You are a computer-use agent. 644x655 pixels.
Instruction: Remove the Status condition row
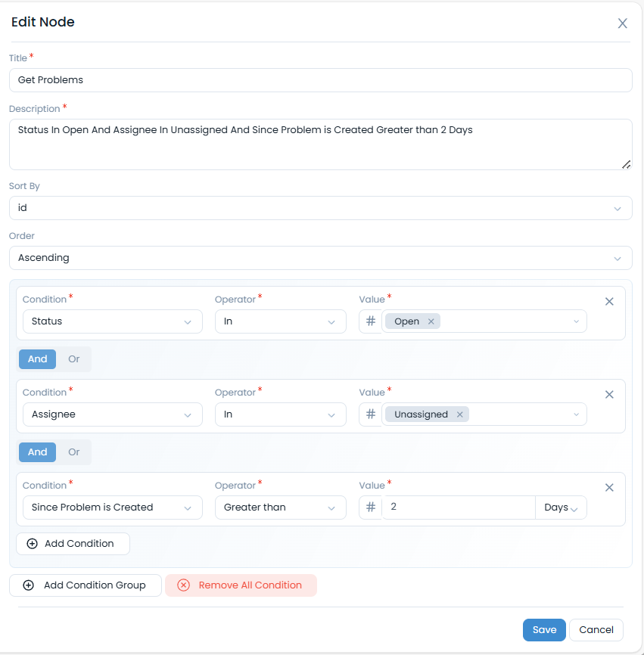609,301
